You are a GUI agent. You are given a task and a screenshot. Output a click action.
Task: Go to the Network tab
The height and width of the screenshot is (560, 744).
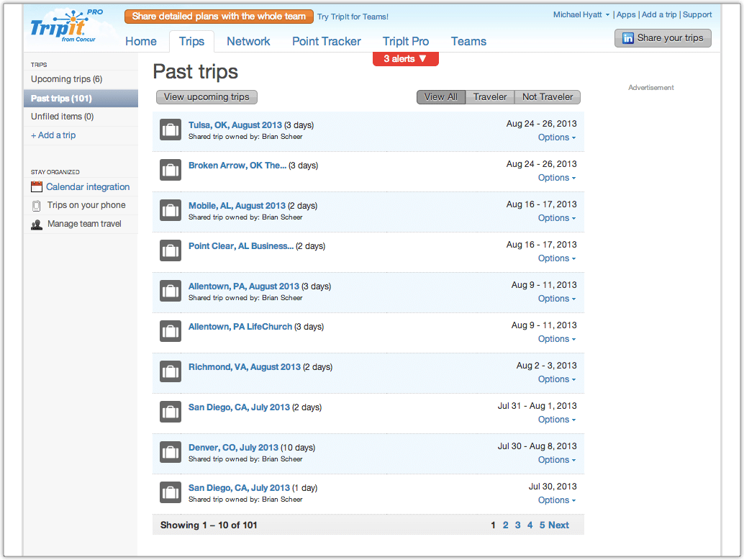tap(248, 42)
